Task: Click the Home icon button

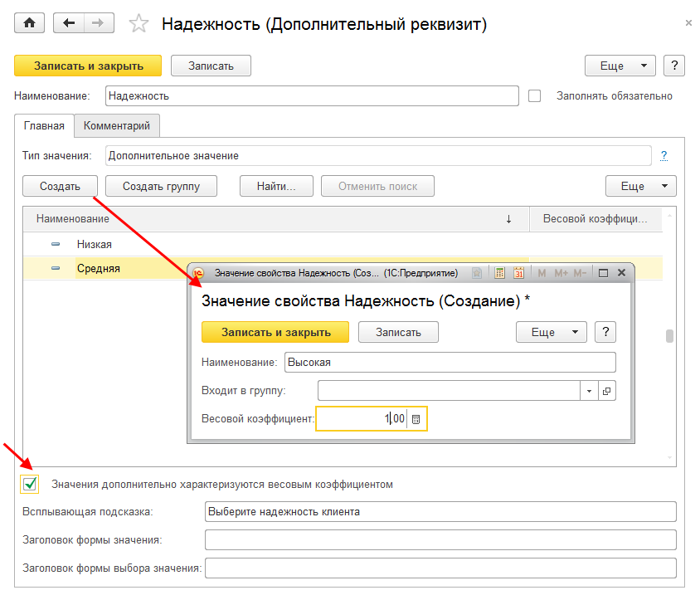Action: (x=31, y=23)
